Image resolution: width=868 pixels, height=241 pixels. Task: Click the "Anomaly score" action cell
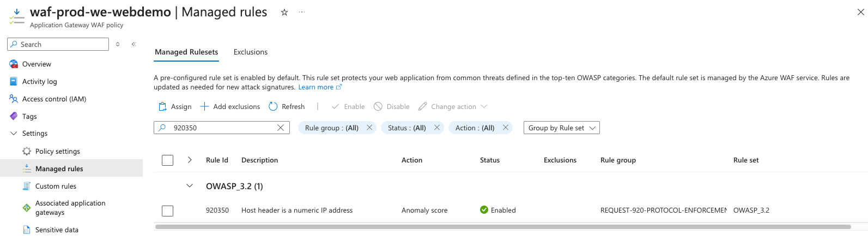(424, 210)
